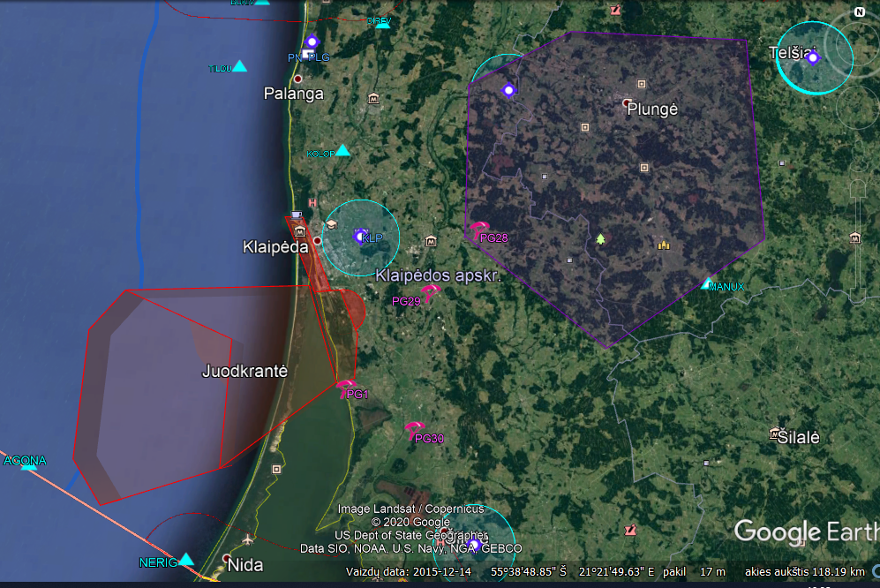Click the Telšiai city label

pyautogui.click(x=792, y=53)
